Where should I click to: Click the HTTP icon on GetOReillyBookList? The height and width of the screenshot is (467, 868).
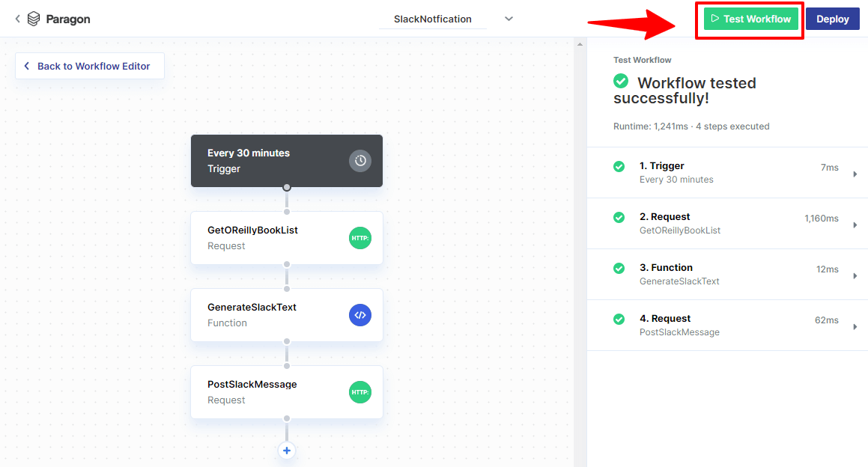(360, 238)
